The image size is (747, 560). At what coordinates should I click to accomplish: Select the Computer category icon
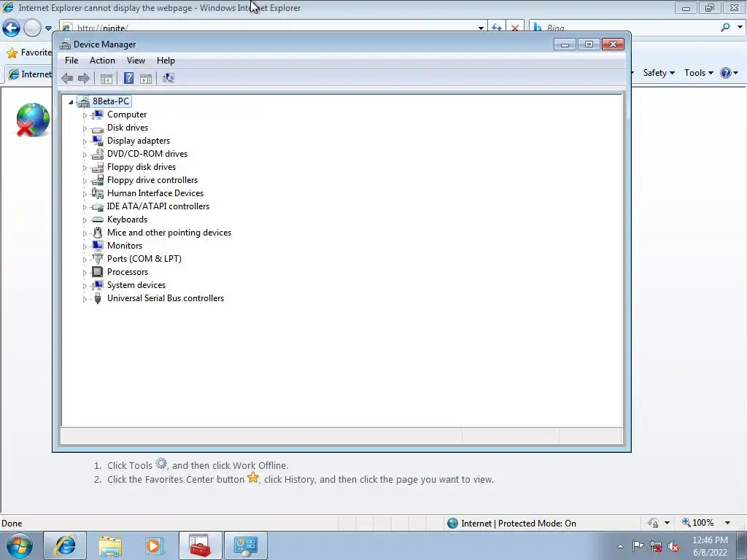pos(97,114)
